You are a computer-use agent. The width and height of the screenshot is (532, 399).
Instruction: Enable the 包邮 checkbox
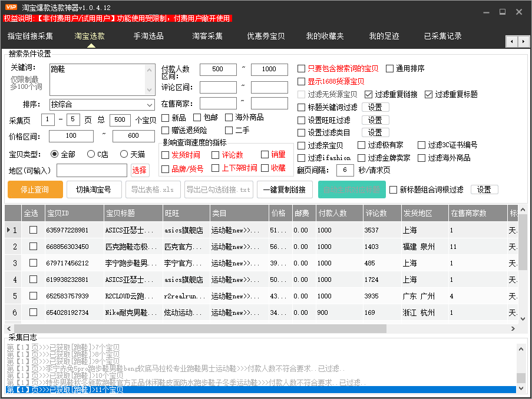point(197,118)
